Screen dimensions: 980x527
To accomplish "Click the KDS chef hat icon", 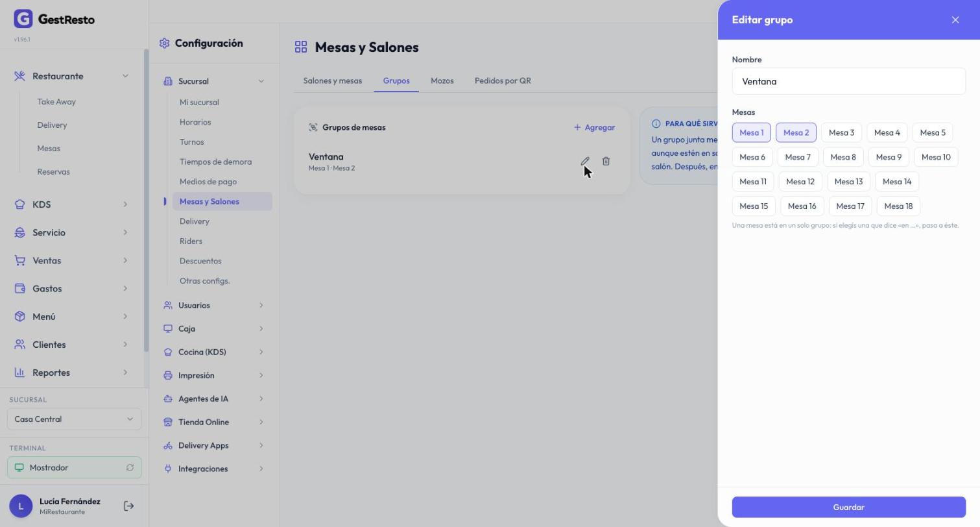I will point(19,204).
